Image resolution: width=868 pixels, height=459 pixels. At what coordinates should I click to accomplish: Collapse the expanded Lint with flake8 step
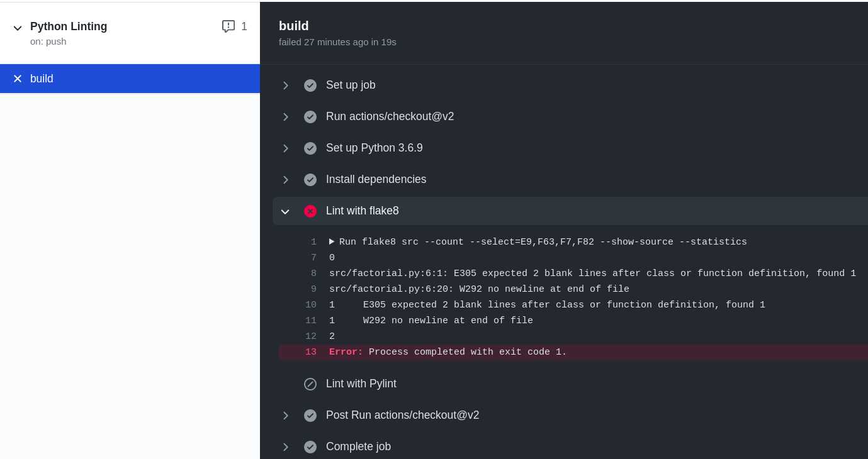click(x=286, y=211)
